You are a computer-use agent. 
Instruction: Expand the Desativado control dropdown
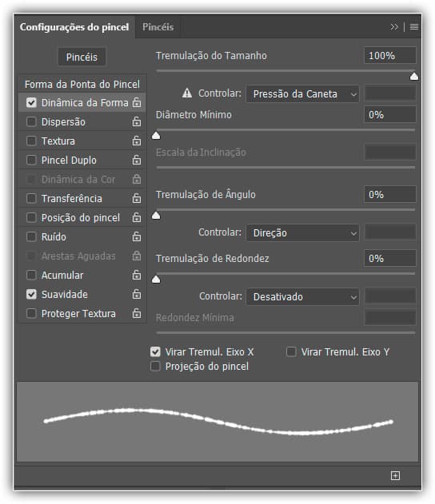(x=302, y=296)
